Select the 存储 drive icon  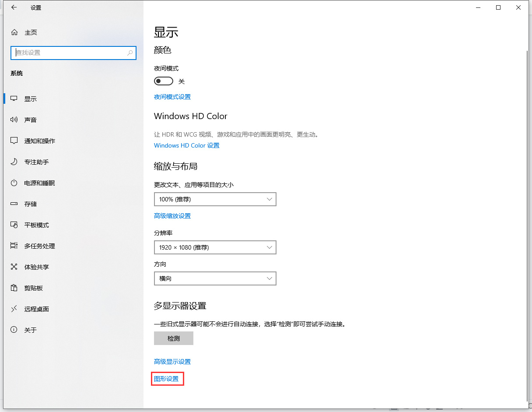14,204
